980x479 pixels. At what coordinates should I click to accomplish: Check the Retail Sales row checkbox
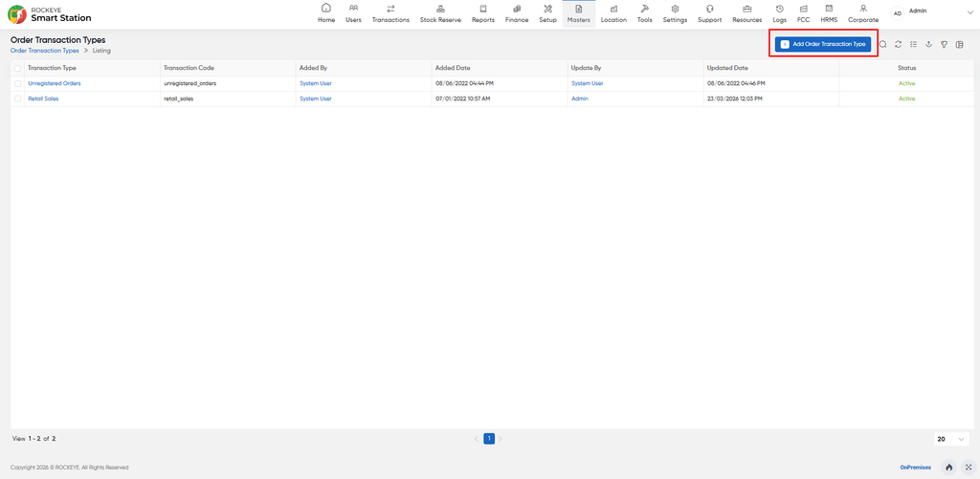17,98
